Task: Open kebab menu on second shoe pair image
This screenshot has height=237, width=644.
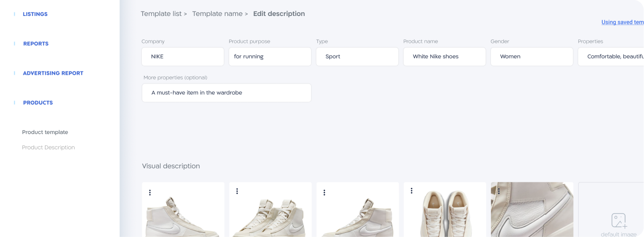Action: pos(237,191)
